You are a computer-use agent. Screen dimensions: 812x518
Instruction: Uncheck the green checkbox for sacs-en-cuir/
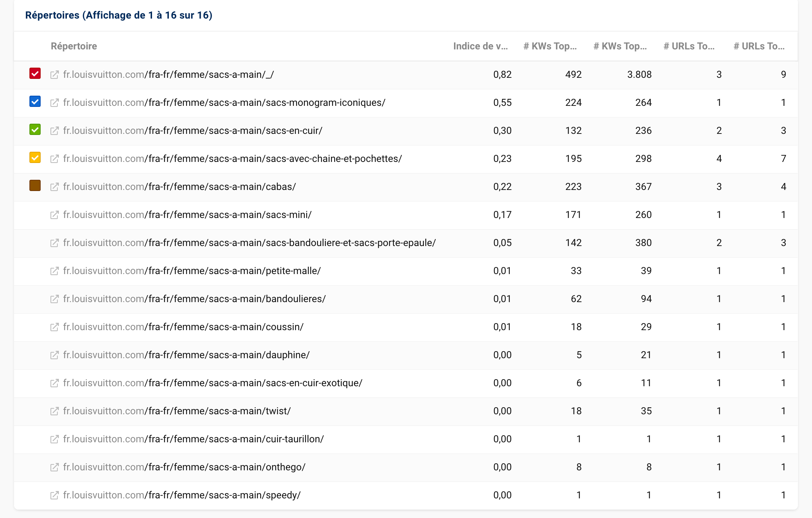[35, 130]
